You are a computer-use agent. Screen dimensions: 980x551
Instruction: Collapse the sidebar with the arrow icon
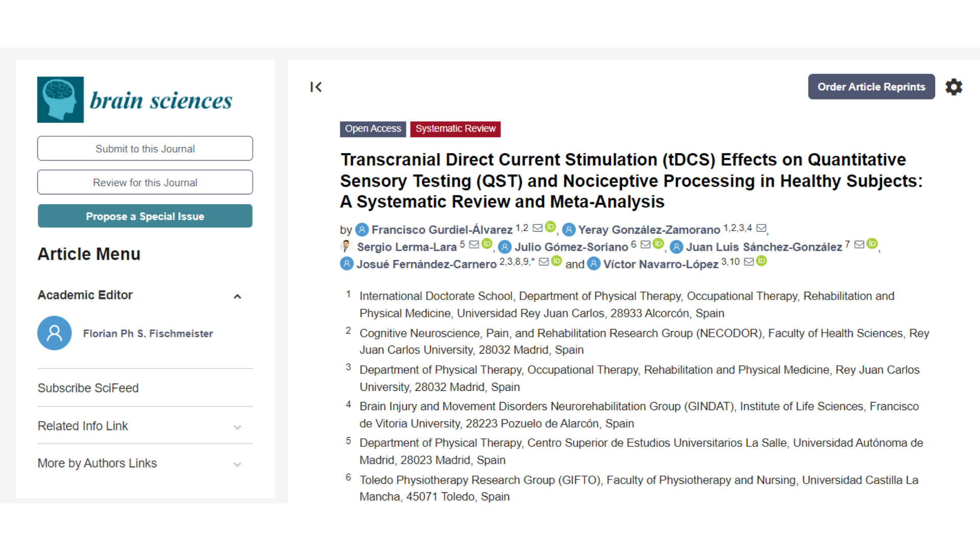coord(316,87)
